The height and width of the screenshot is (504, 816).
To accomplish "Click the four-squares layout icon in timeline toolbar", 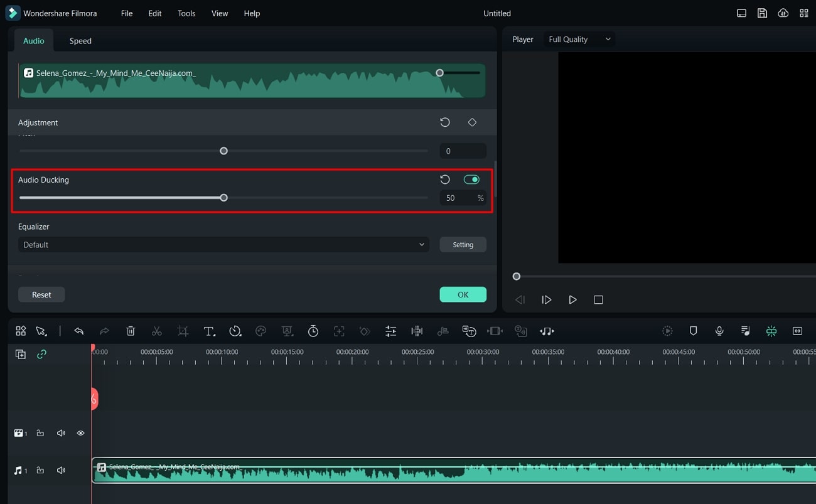I will click(x=21, y=331).
